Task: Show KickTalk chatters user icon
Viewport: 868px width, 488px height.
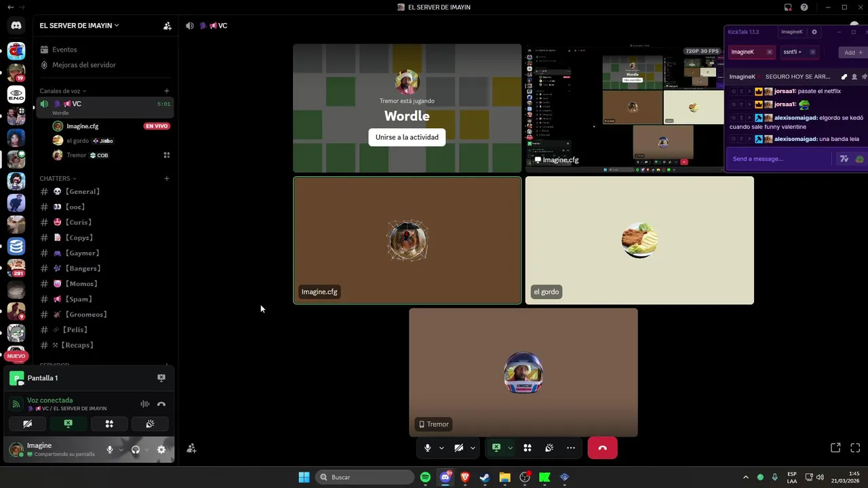Action: coord(854,77)
